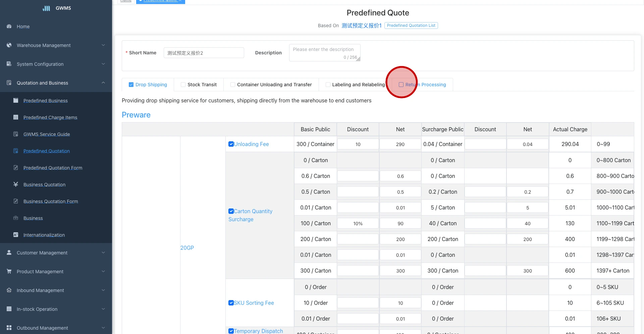Image resolution: width=644 pixels, height=334 pixels.
Task: Uncheck the SKU Sorting Fee checkbox
Action: (231, 303)
